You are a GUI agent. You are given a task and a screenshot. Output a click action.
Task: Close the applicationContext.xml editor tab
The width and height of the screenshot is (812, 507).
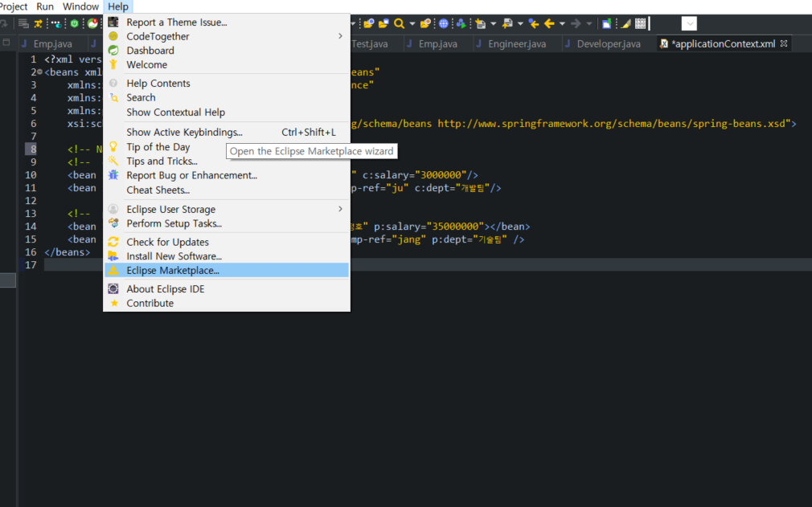784,43
